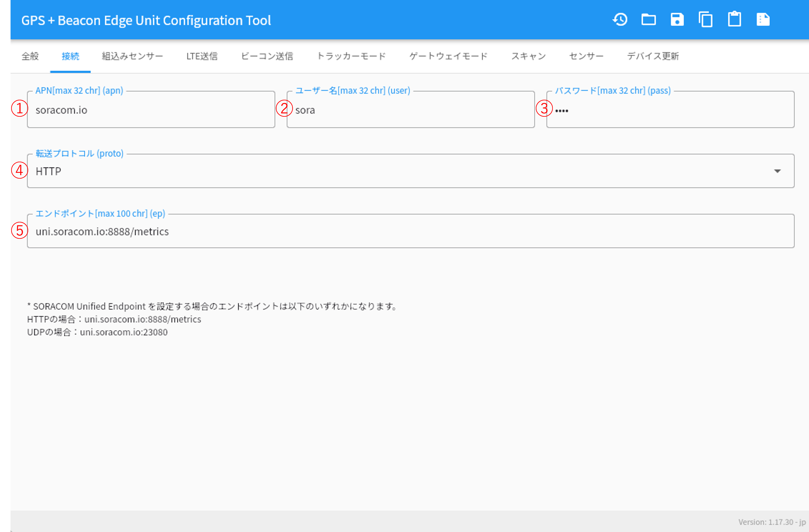Switch to the 全般 tab

[30, 56]
